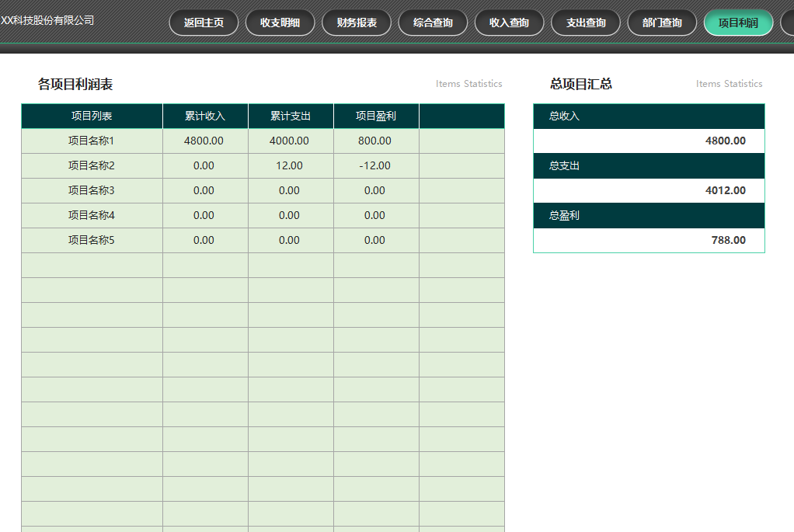794x532 pixels.
Task: Select the 收入查询 nav button
Action: point(509,23)
